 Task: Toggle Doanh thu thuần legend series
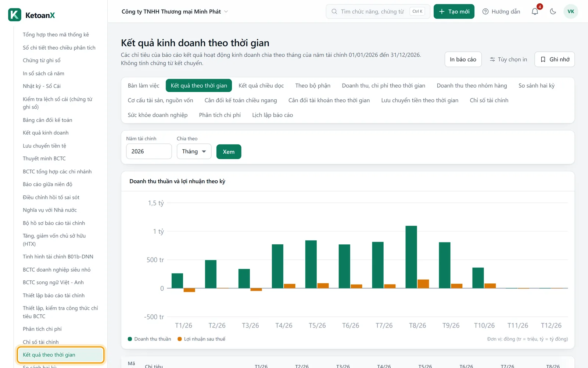(150, 339)
